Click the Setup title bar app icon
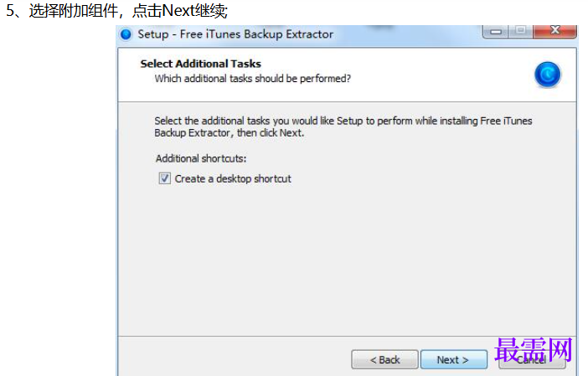588x376 pixels. point(126,34)
